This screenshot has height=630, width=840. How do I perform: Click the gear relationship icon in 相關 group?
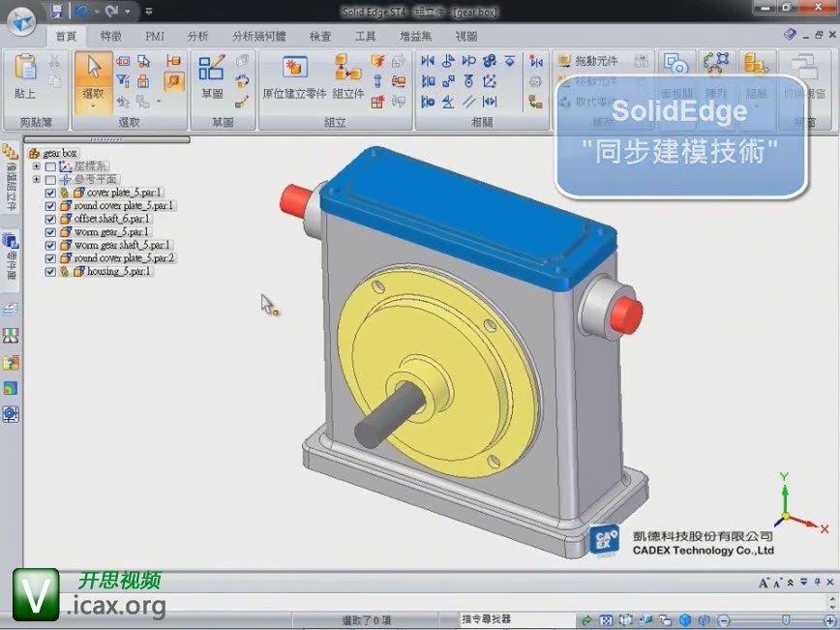[x=489, y=61]
